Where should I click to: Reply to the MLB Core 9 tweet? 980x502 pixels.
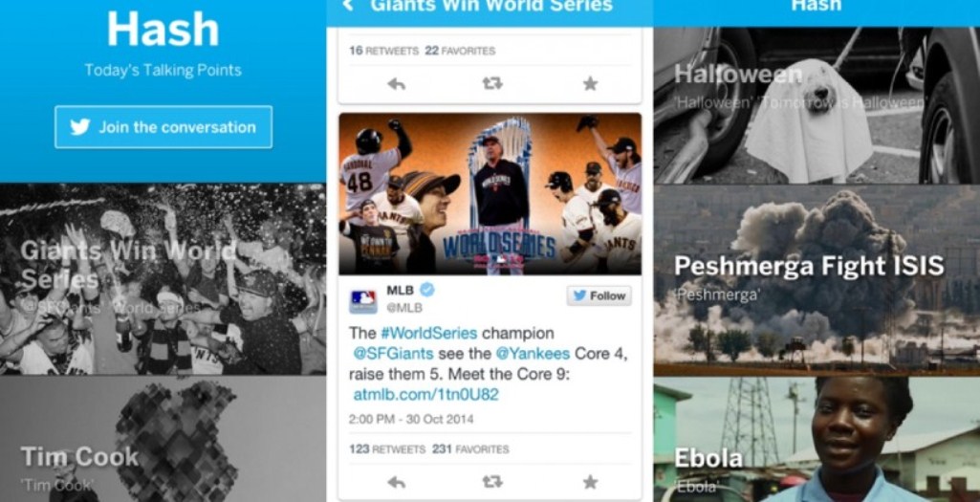[396, 482]
